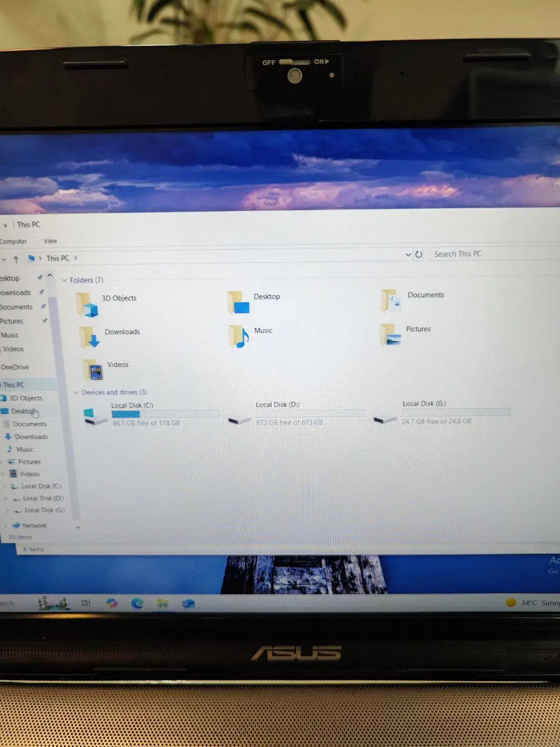Click '86.1 GB free of 118 GB' text
The width and height of the screenshot is (560, 747).
point(146,423)
